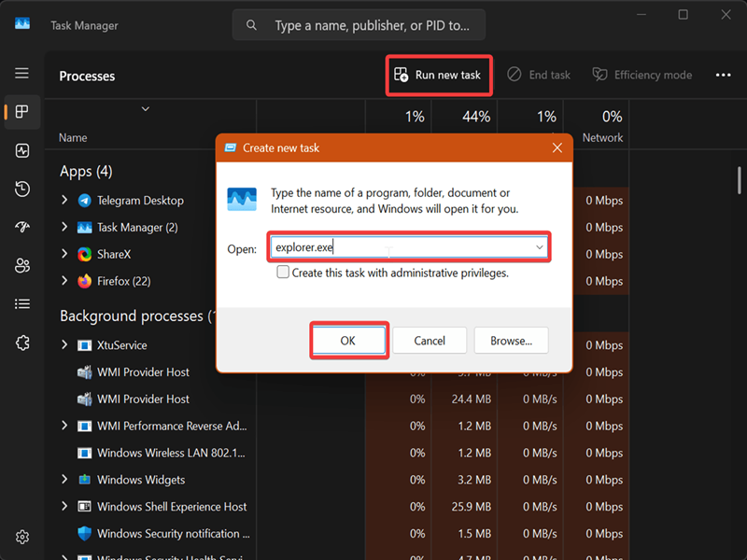Screen dimensions: 747x560
Task: Click the Apps (4) group heading
Action: coord(86,171)
